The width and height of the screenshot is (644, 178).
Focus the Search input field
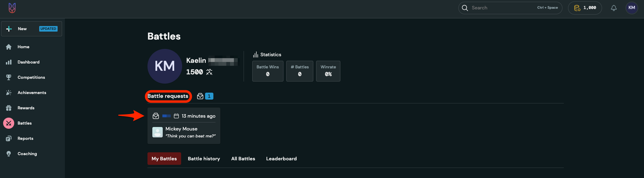click(x=503, y=8)
